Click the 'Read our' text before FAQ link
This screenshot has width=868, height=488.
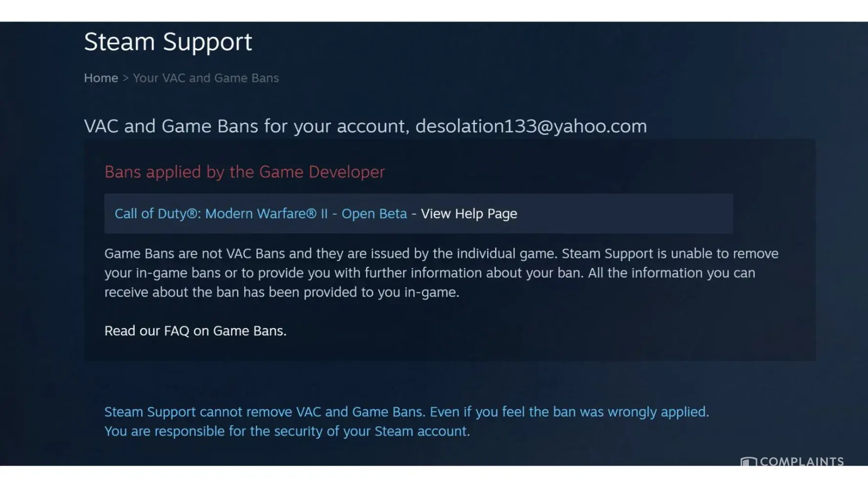point(132,331)
